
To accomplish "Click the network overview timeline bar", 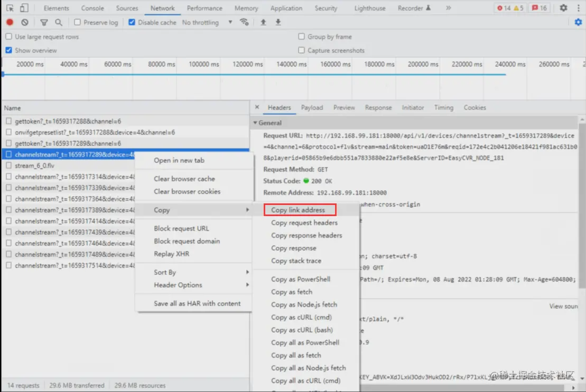I will pos(254,74).
